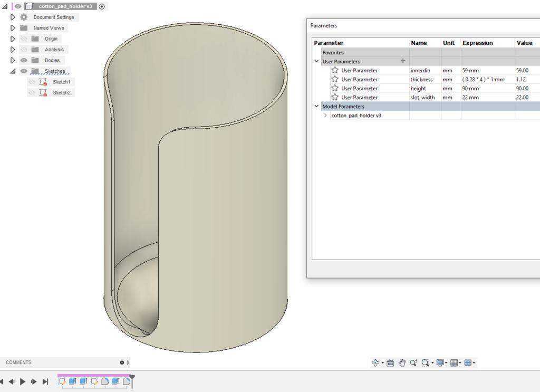Viewport: 540px width, 392px height.
Task: Play the timeline history
Action: pos(22,381)
